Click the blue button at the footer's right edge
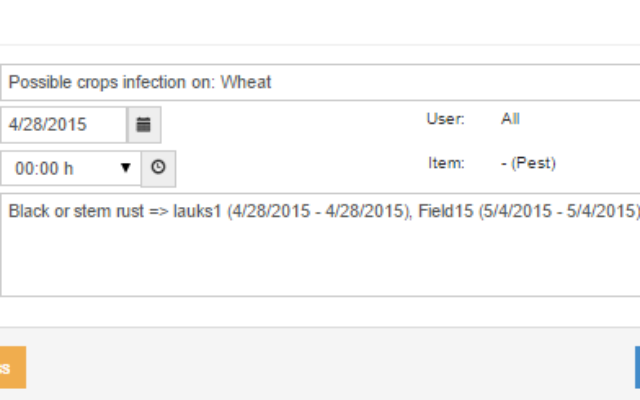The height and width of the screenshot is (400, 640). (x=638, y=367)
